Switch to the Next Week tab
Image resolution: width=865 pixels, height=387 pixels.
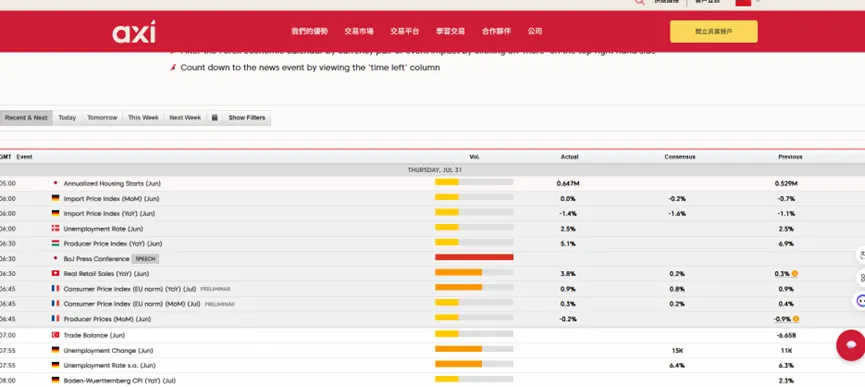tap(185, 118)
